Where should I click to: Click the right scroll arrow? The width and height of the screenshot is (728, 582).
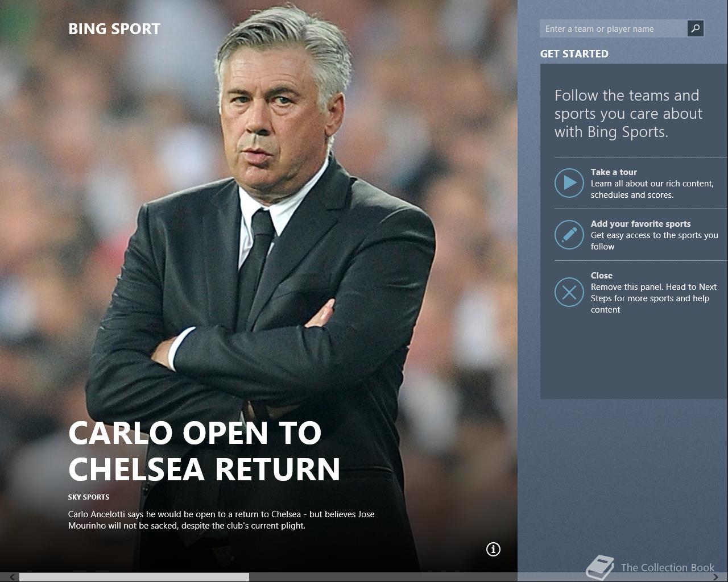coord(715,577)
